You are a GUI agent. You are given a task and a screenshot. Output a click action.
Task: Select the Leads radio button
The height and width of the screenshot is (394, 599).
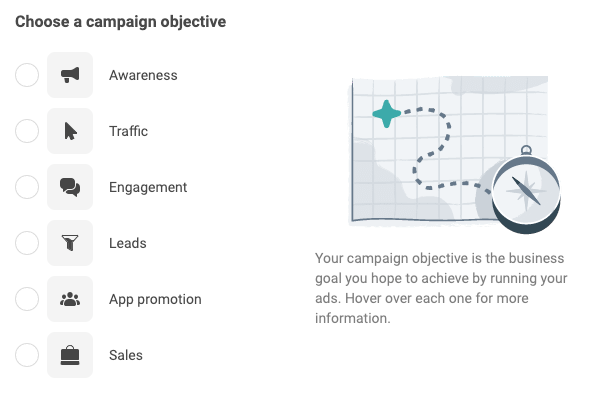pyautogui.click(x=27, y=243)
